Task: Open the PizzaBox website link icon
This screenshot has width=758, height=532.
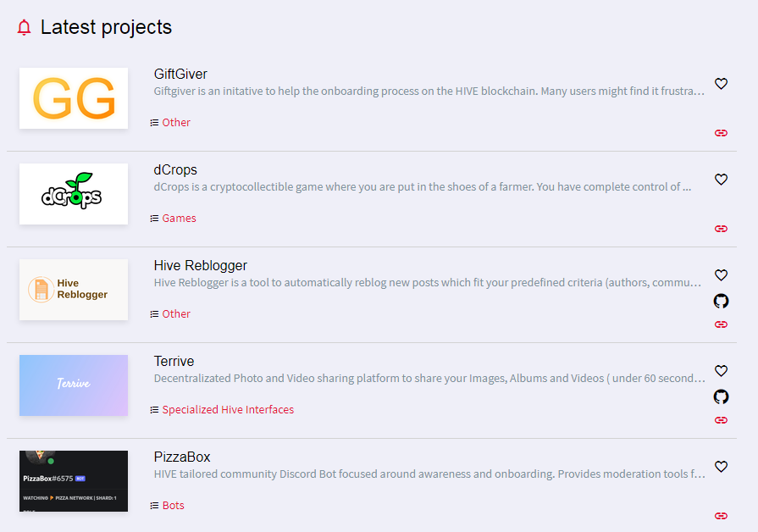Action: 721,516
